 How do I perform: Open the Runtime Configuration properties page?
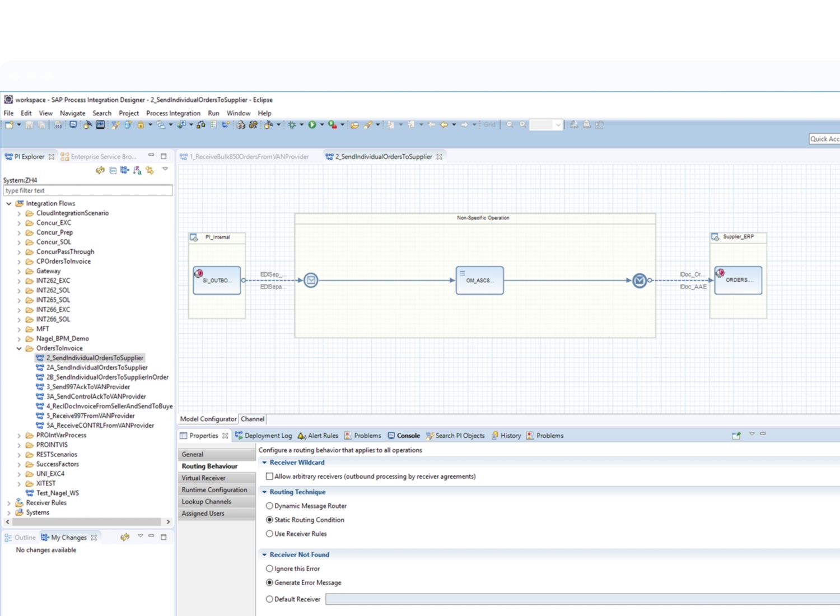click(214, 490)
